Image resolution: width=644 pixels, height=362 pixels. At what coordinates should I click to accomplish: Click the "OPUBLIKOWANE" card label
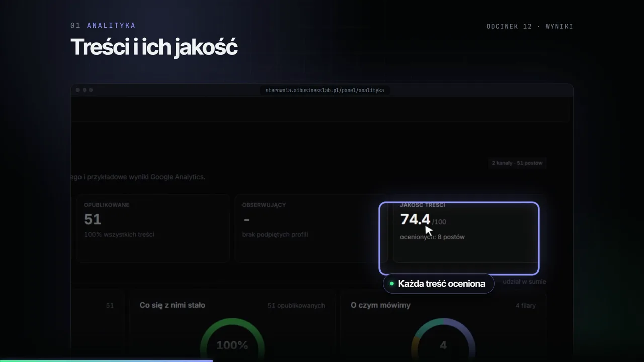(107, 205)
